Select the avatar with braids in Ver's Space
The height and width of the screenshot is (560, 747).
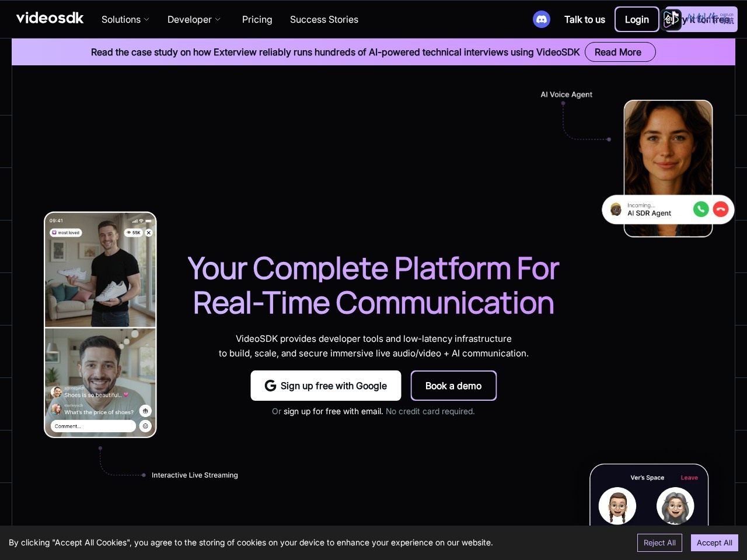point(617,506)
